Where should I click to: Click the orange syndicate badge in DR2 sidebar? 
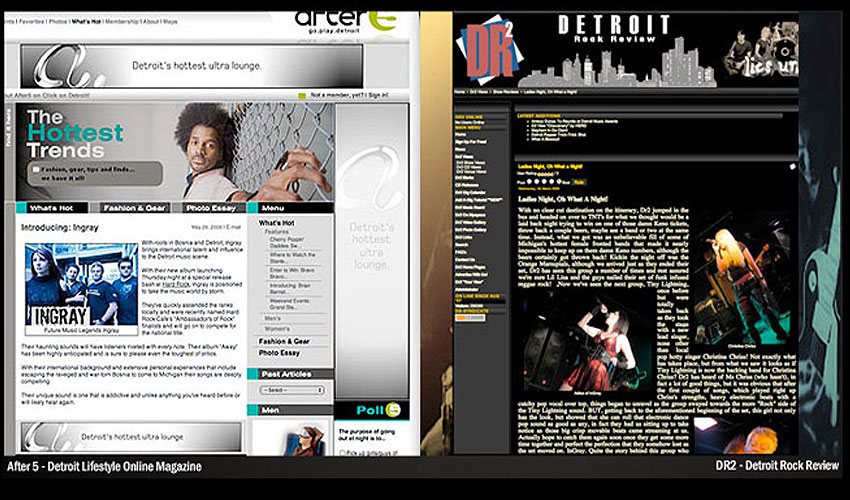click(x=470, y=318)
